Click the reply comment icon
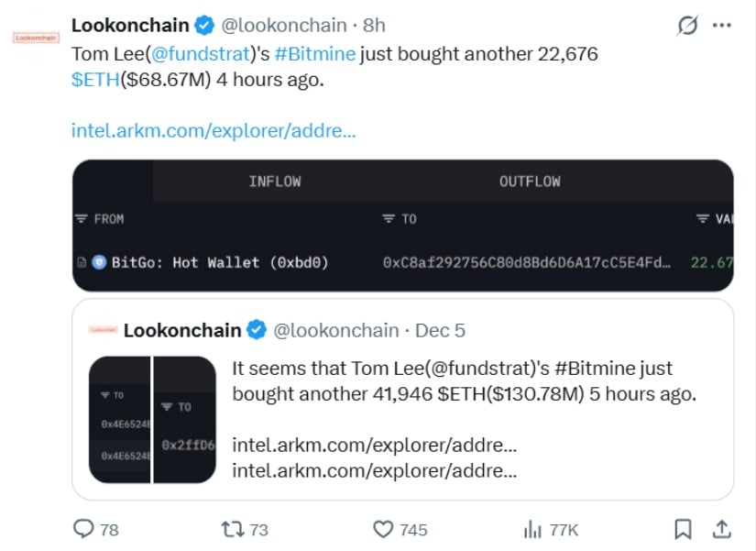Image resolution: width=756 pixels, height=551 pixels. pos(84,529)
